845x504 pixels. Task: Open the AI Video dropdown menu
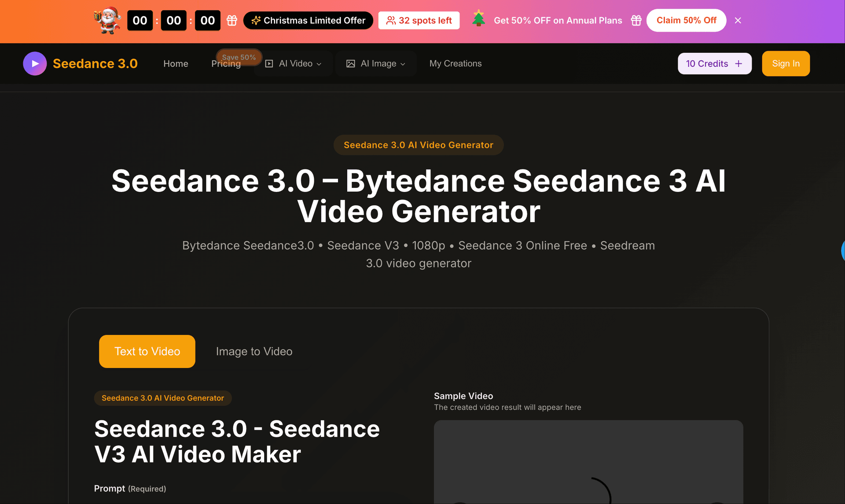[x=293, y=63]
